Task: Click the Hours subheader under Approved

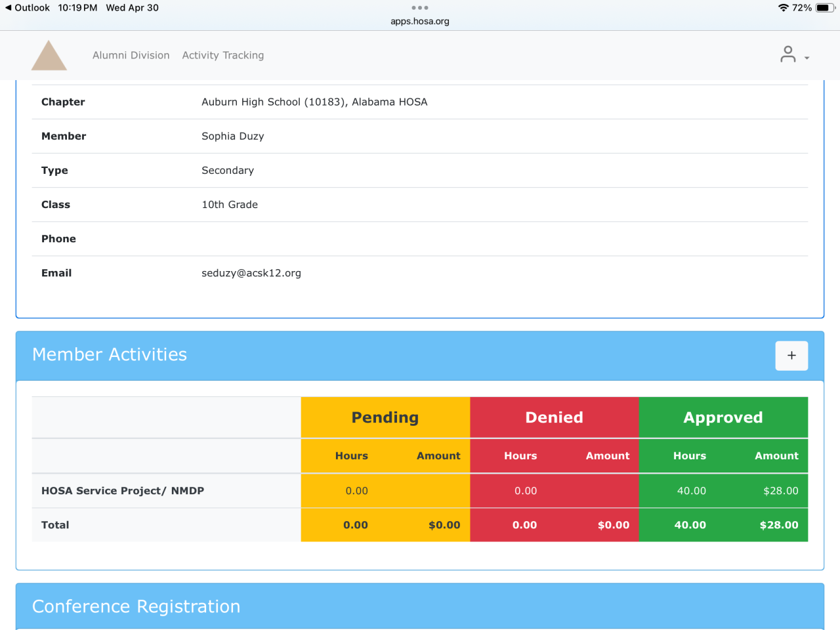Action: tap(690, 455)
